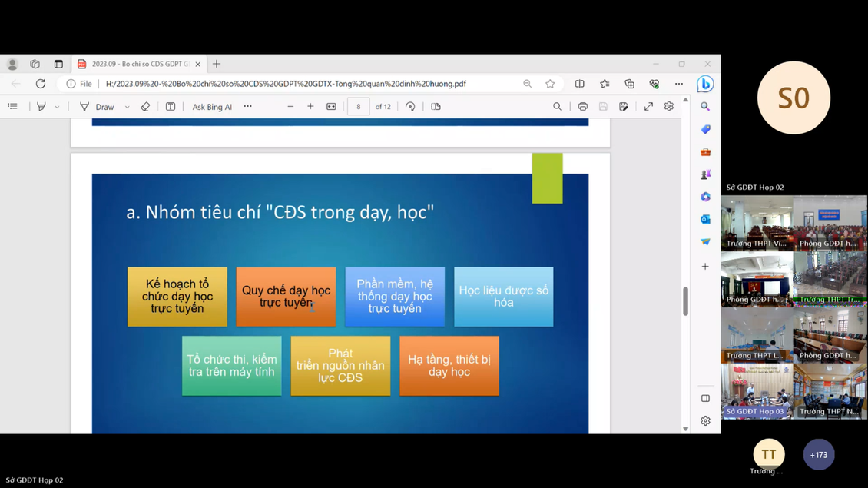The image size is (868, 488).
Task: Zoom out of the PDF page
Action: (x=290, y=107)
